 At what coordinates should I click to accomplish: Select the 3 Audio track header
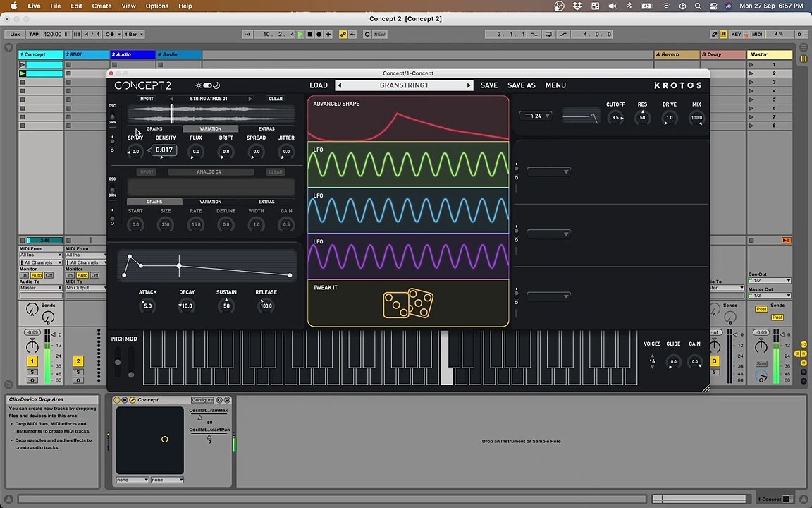click(133, 54)
